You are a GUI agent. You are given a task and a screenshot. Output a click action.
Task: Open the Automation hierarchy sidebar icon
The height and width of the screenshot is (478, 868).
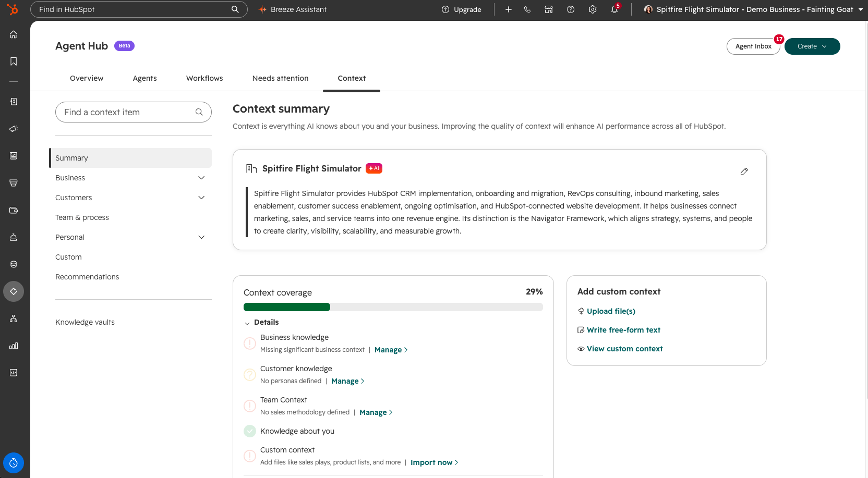pos(14,318)
